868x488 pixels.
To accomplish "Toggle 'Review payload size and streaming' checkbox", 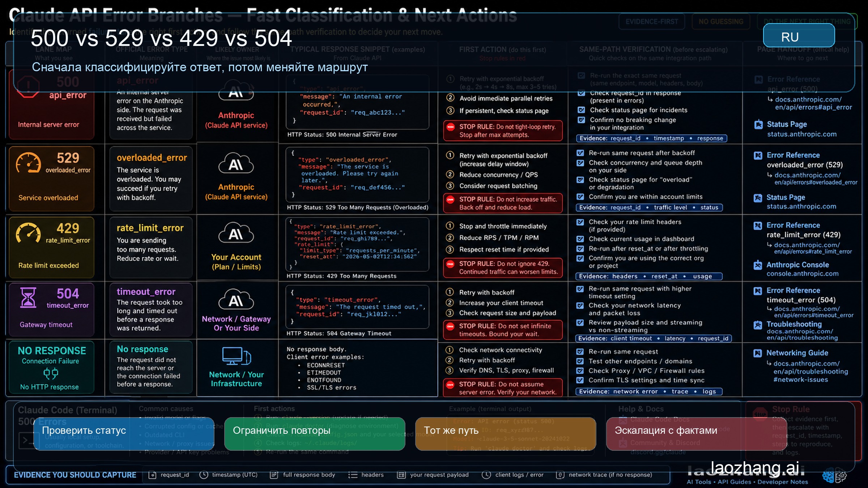I will coord(580,322).
